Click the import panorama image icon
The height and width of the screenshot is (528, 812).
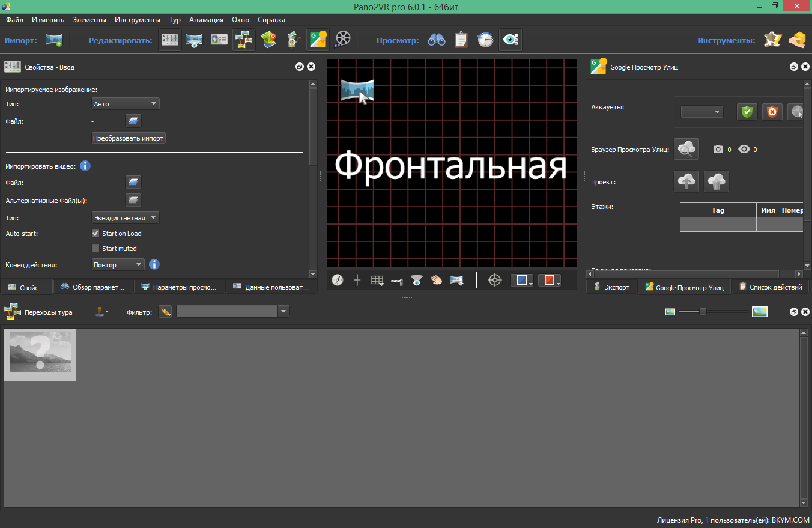54,39
